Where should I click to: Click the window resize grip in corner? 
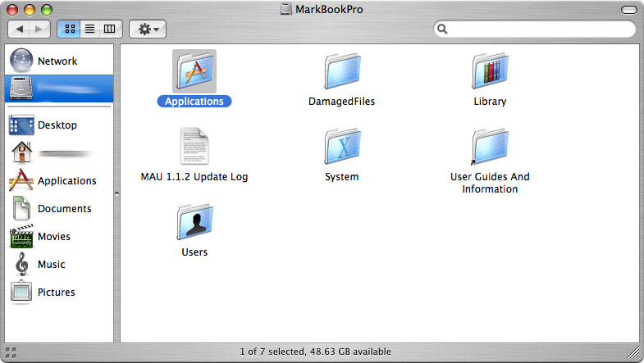coord(634,352)
